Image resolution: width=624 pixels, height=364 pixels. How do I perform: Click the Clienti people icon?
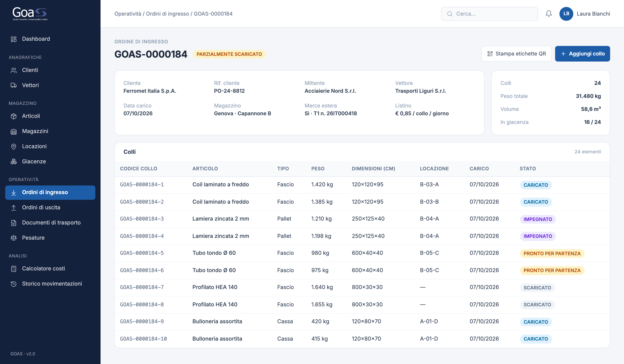pyautogui.click(x=14, y=70)
